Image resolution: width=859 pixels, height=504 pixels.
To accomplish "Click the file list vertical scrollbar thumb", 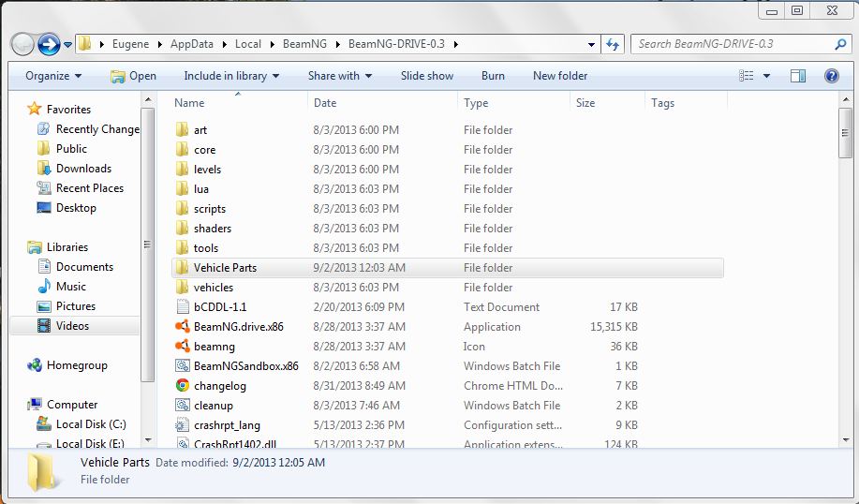I will (x=845, y=133).
